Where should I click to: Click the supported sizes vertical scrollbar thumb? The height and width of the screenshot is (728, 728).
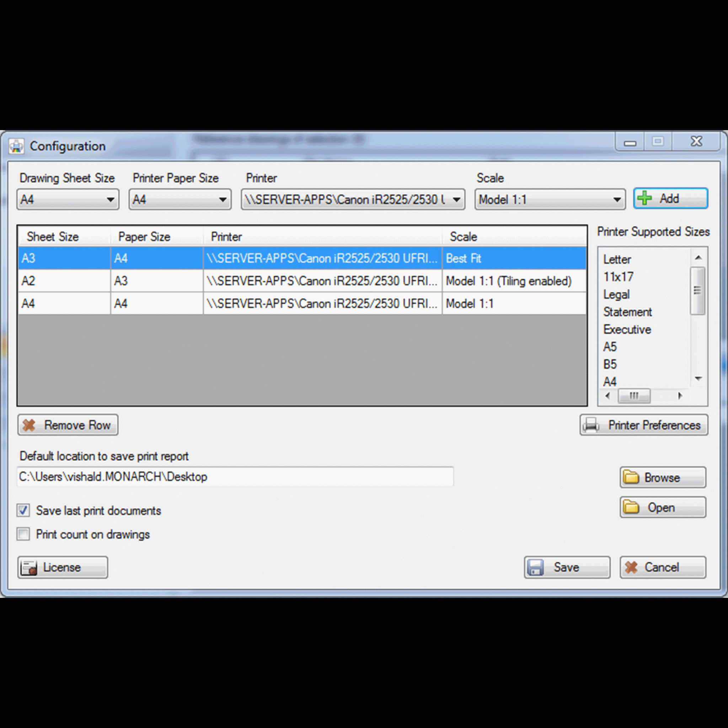[x=697, y=290]
